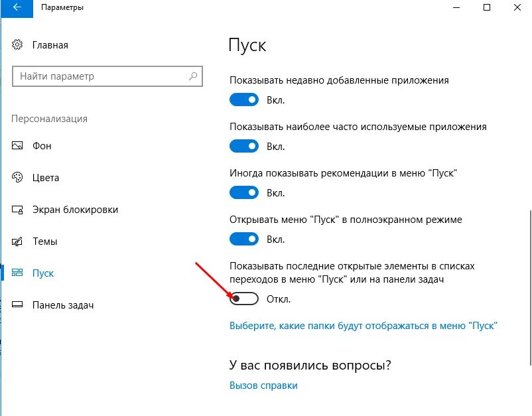The width and height of the screenshot is (532, 416).
Task: Toggle most frequently used apps off
Action: click(x=244, y=146)
